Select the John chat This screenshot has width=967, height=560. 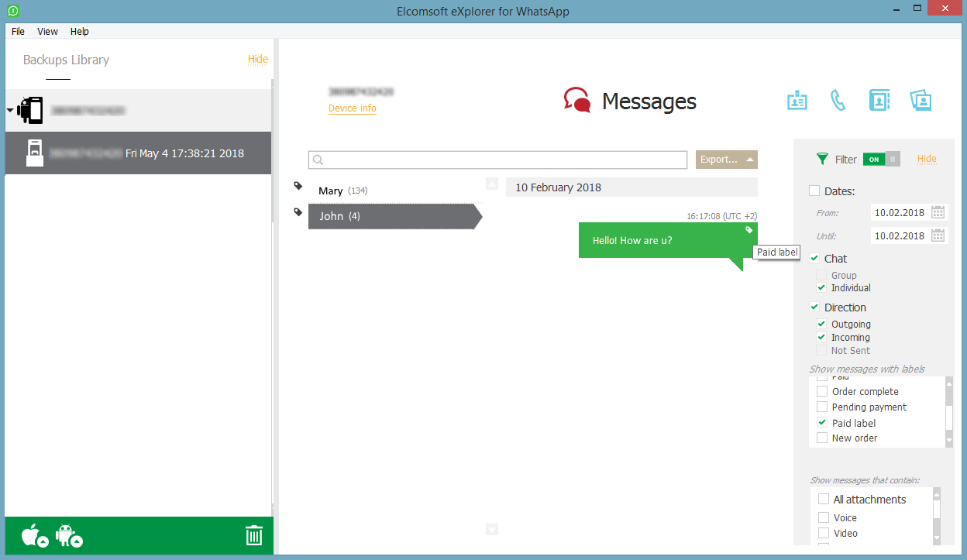[x=395, y=216]
